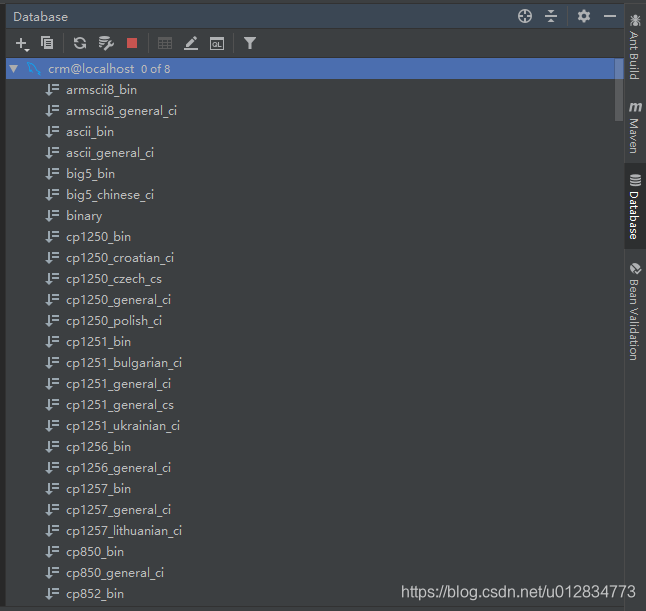
Task: Select the cp1251_ukrainian_ci collation
Action: tap(123, 426)
